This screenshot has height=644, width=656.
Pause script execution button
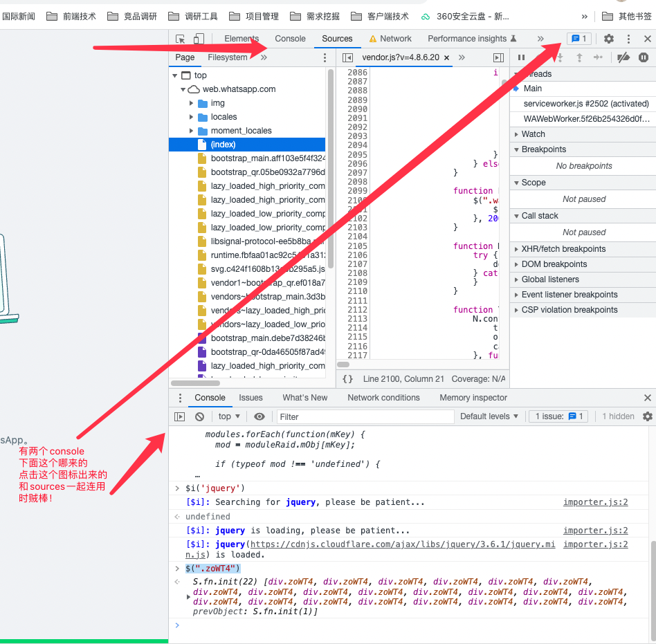pos(521,57)
